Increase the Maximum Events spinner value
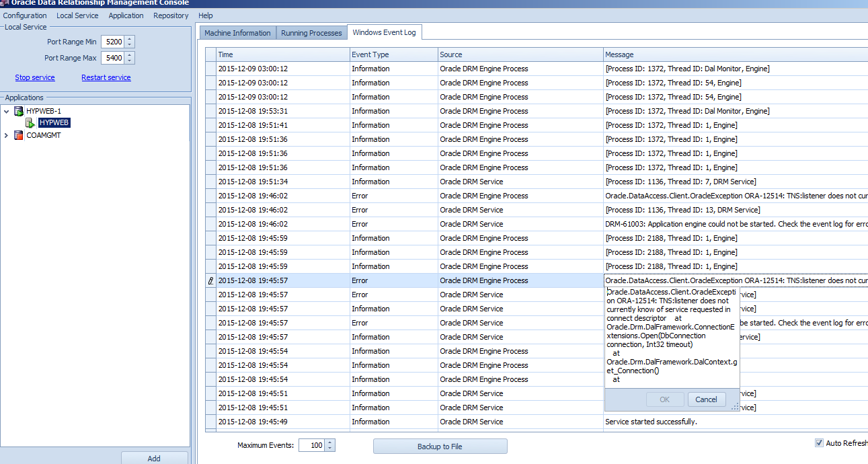Screen dimensions: 868x464 click(x=329, y=442)
